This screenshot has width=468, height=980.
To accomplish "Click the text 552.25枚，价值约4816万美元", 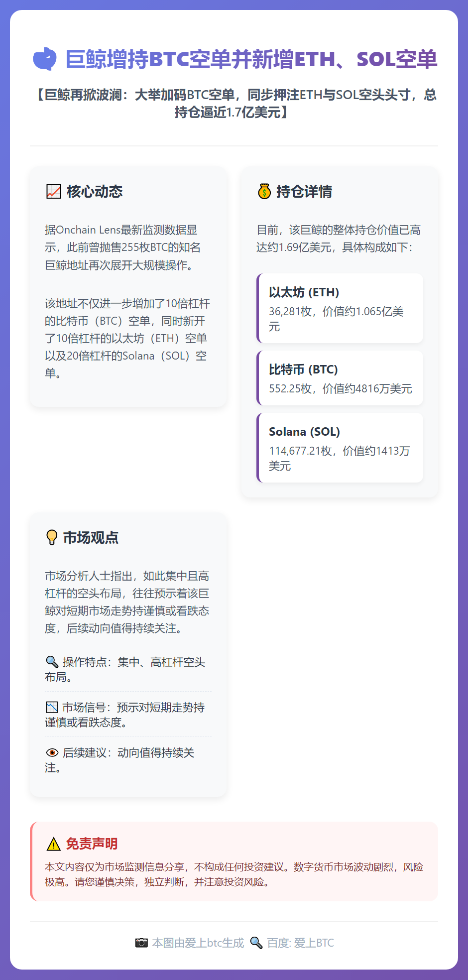I will click(x=341, y=389).
